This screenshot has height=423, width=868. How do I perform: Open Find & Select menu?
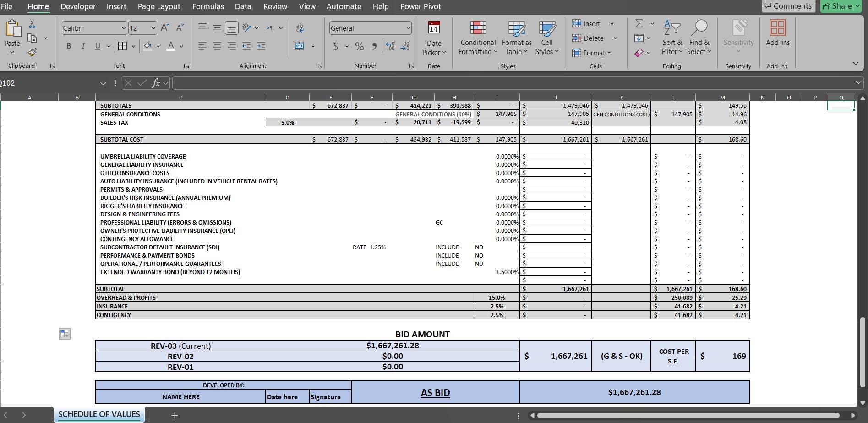click(699, 38)
